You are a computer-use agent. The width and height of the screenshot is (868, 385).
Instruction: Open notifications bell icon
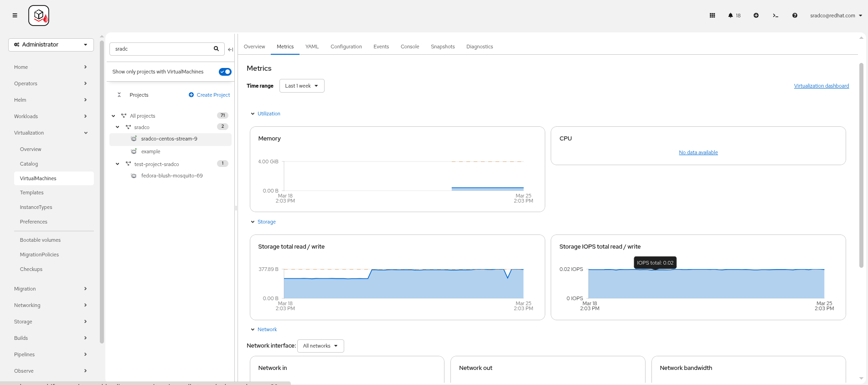point(731,16)
